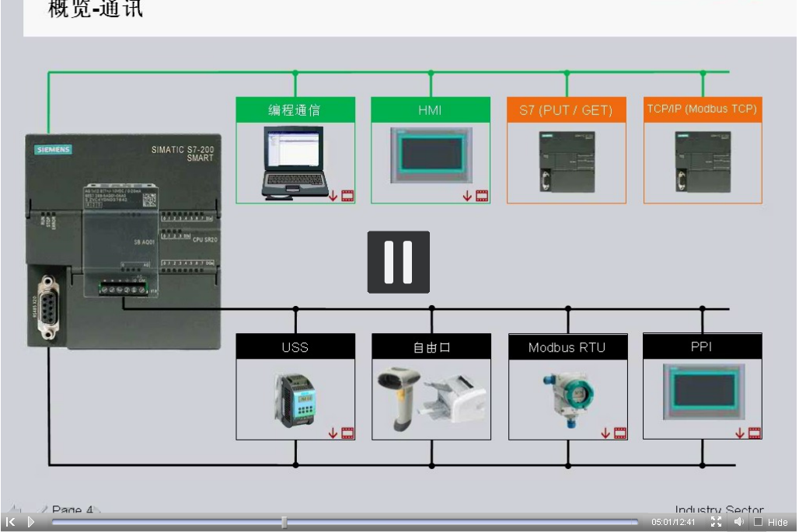Click the SIEMENS logo on the PLC
Image resolution: width=799 pixels, height=532 pixels.
point(54,149)
